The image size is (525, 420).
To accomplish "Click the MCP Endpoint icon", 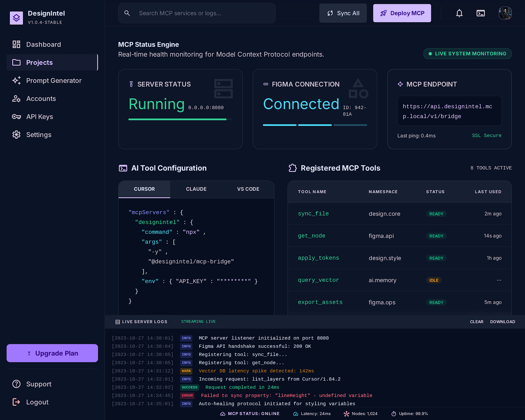I will click(x=400, y=84).
